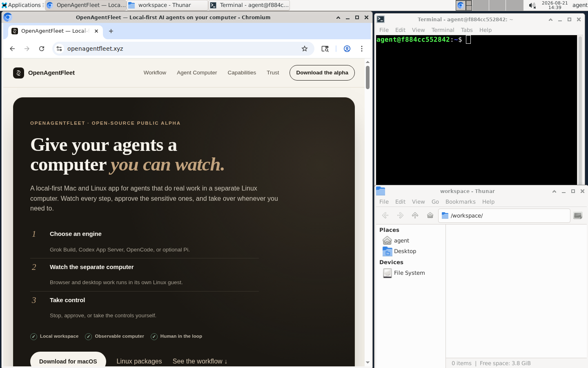
Task: Open Terminal's Tabs menu
Action: pos(467,30)
